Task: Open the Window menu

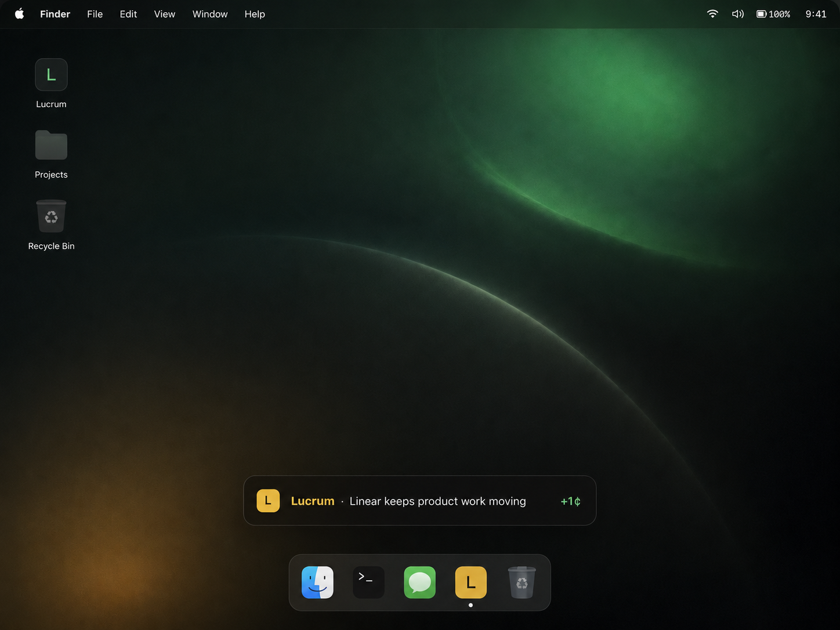Action: point(210,14)
